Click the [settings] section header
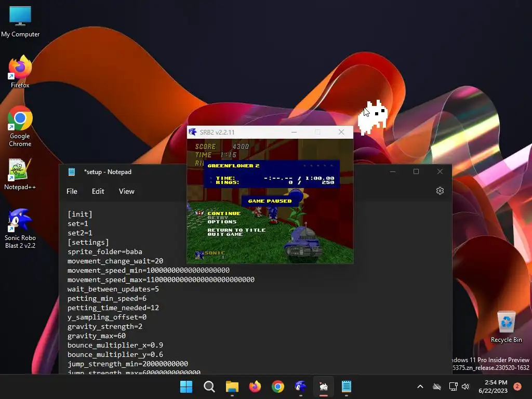This screenshot has height=399, width=532. (x=88, y=243)
